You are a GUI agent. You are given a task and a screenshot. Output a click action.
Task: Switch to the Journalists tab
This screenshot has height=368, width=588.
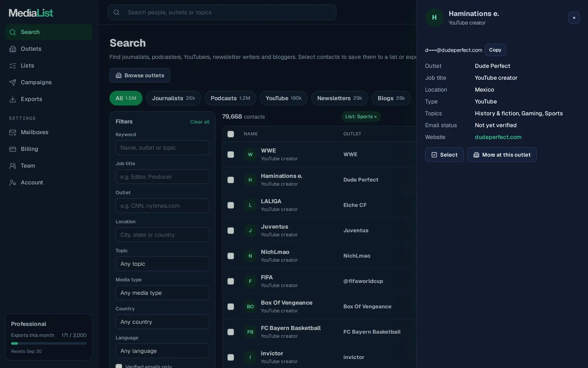point(174,98)
